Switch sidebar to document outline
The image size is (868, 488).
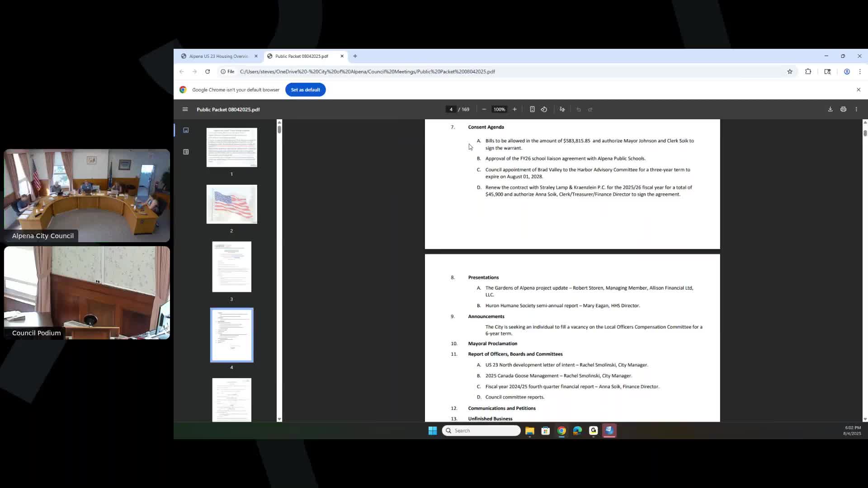tap(186, 152)
